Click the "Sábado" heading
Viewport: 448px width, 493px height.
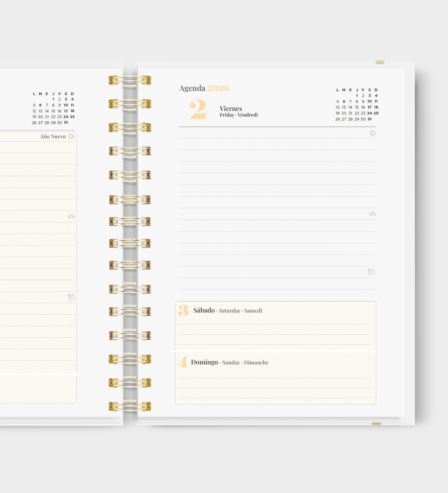[x=204, y=310]
